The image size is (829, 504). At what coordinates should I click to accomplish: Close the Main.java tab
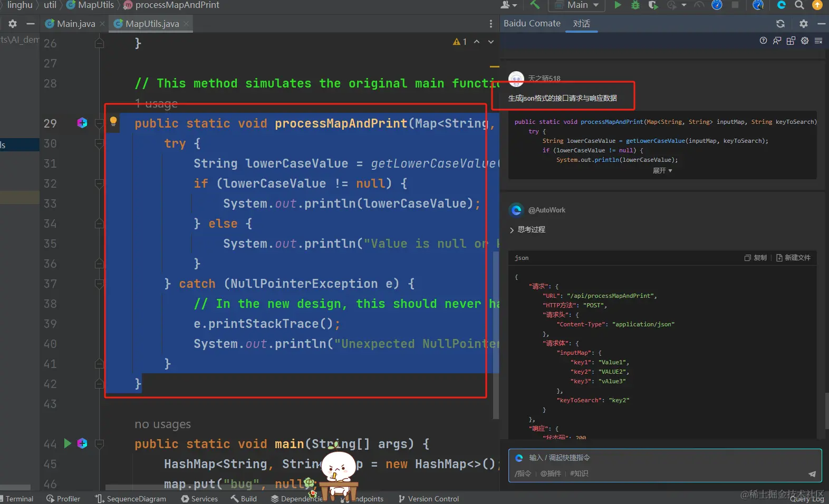[x=102, y=24]
